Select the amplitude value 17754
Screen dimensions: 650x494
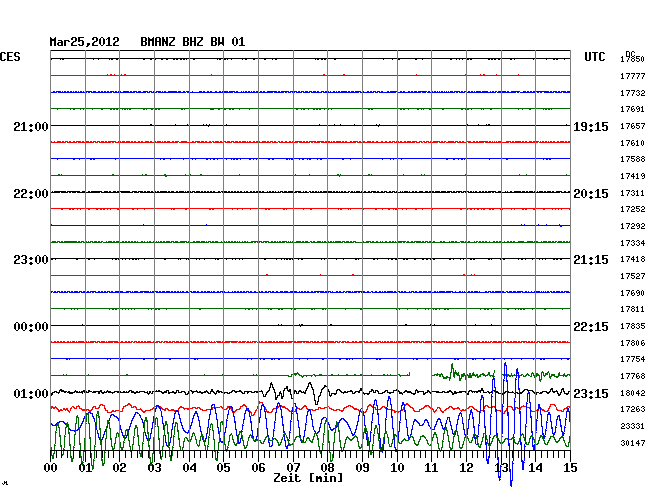point(633,359)
